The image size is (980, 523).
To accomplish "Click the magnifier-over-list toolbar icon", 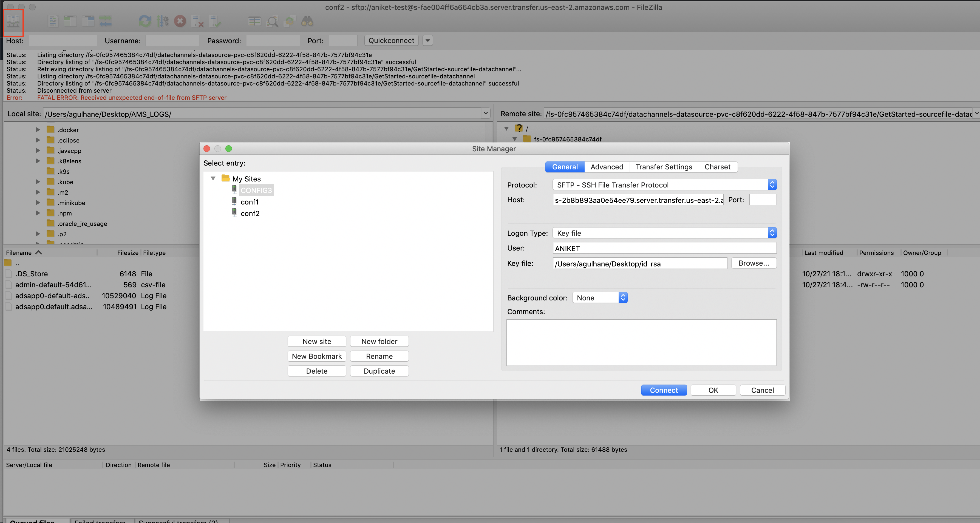I will (x=272, y=21).
